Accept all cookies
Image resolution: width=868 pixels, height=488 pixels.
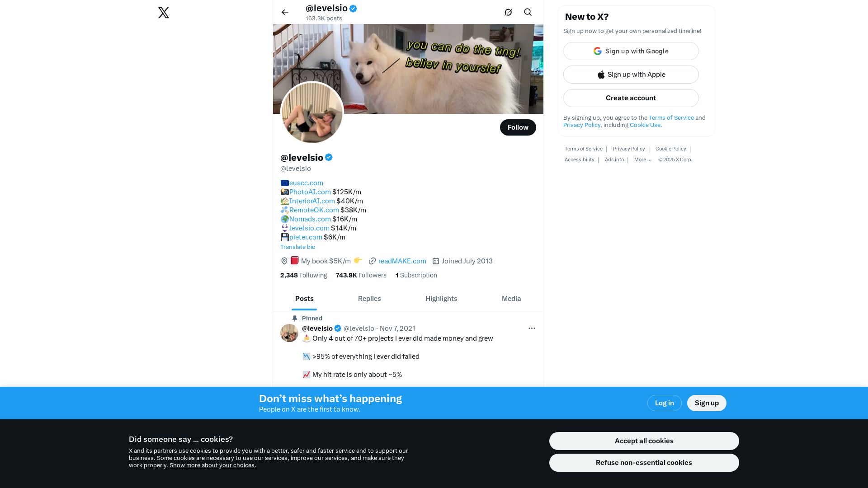(x=644, y=441)
